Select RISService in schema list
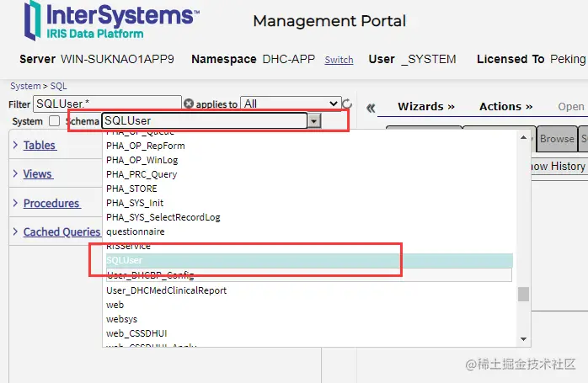 point(128,246)
